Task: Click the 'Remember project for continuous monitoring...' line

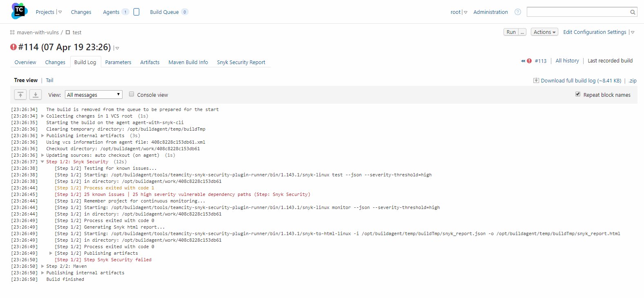Action: [x=130, y=201]
